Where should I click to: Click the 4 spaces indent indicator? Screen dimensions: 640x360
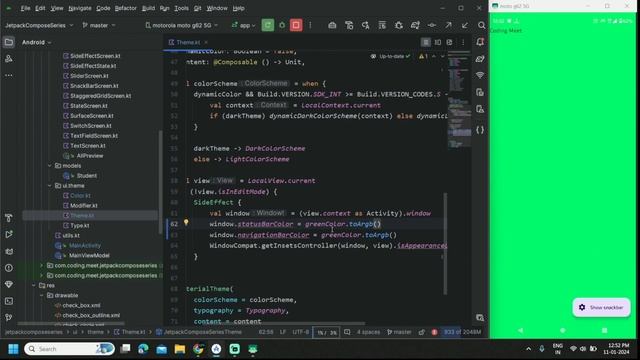pyautogui.click(x=368, y=332)
